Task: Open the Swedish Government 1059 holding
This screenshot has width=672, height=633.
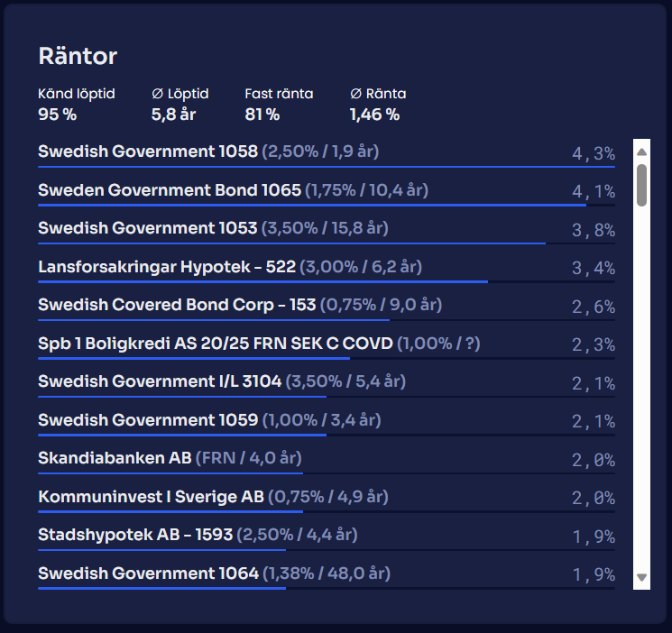Action: (x=148, y=420)
